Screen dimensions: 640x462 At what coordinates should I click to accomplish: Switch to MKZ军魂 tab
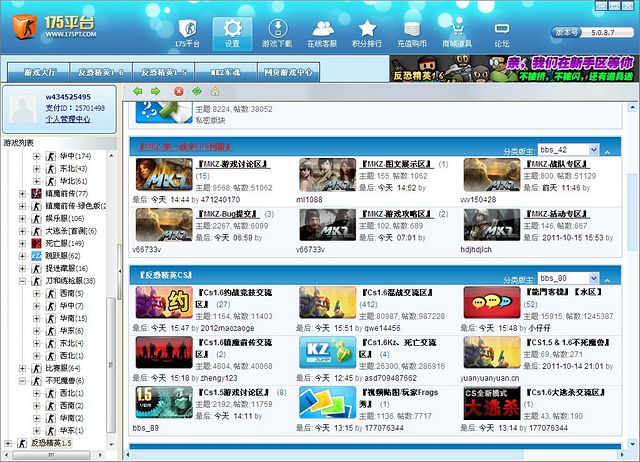point(226,73)
